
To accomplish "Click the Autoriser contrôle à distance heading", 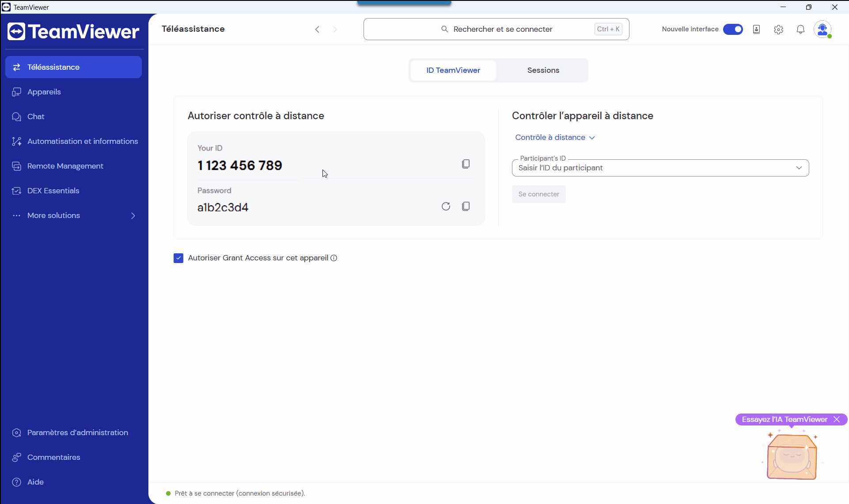I will tap(256, 116).
